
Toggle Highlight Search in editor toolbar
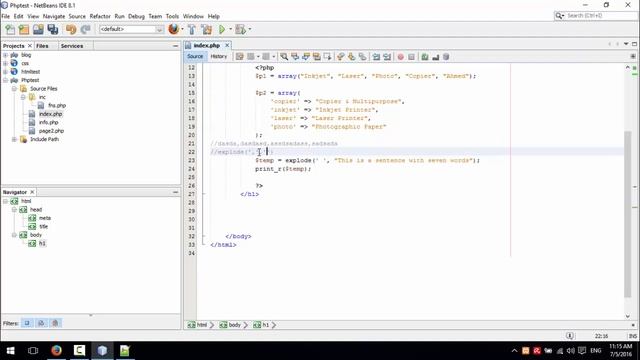[x=317, y=57]
